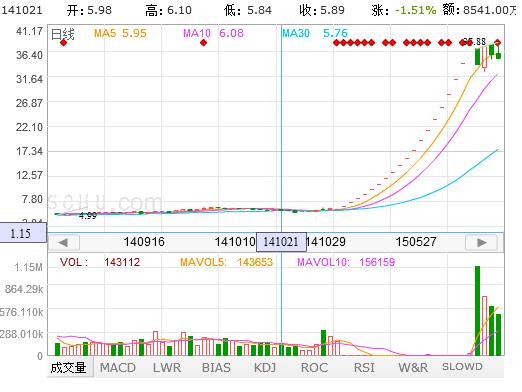This screenshot has width=522, height=392.
Task: Click the tallest green volume bar
Action: 477,311
